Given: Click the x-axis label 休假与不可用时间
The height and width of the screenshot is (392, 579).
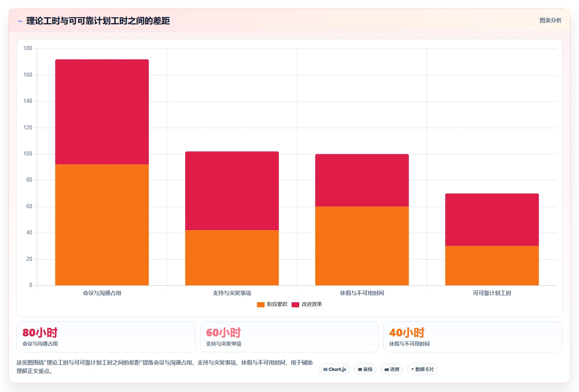Looking at the screenshot, I should click(362, 293).
